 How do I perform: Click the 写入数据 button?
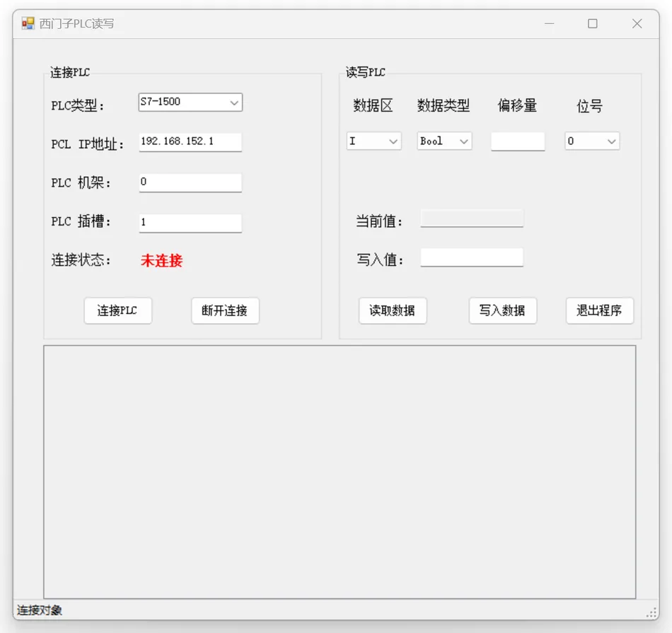[x=503, y=310]
